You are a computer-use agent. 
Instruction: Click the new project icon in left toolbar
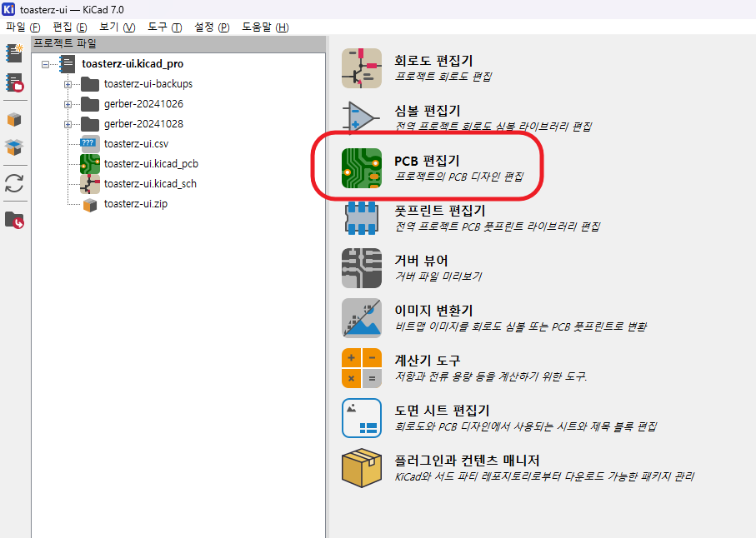pos(14,53)
